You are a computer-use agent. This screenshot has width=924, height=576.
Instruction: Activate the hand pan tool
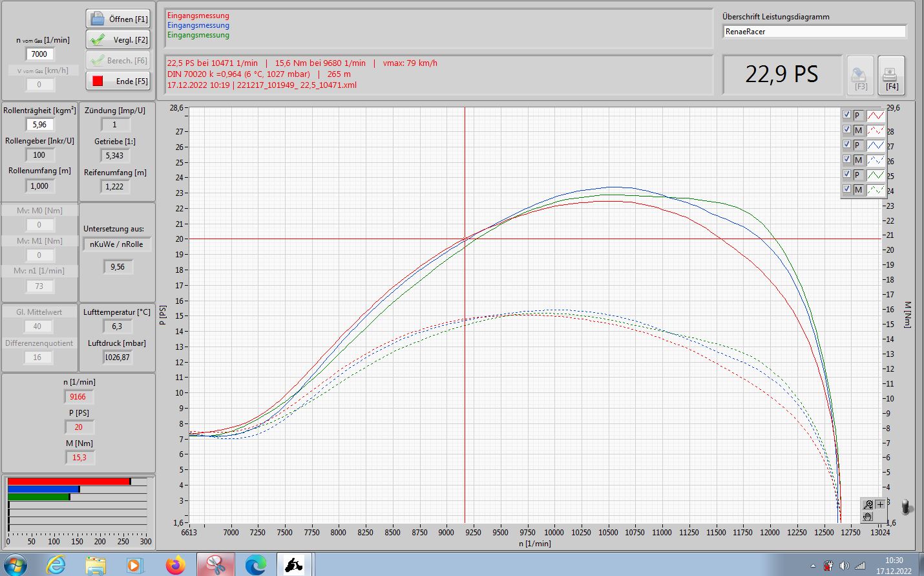click(868, 517)
